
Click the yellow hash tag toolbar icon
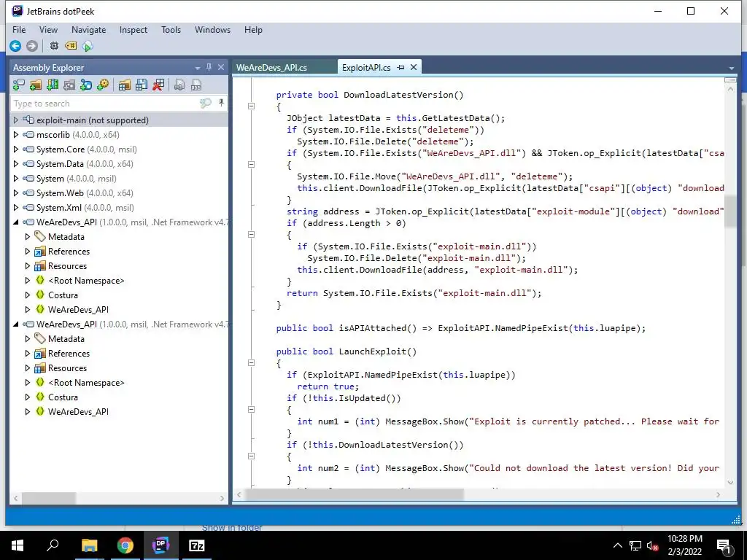pyautogui.click(x=71, y=46)
